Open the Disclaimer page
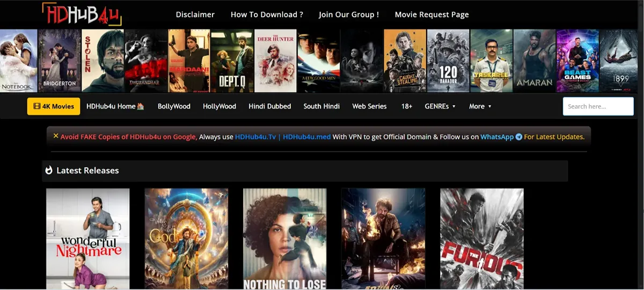 coord(195,15)
